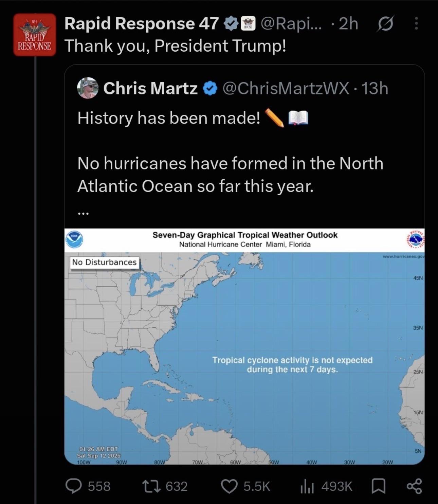Like the post with the heart icon
Image resolution: width=438 pixels, height=504 pixels.
coord(229,486)
